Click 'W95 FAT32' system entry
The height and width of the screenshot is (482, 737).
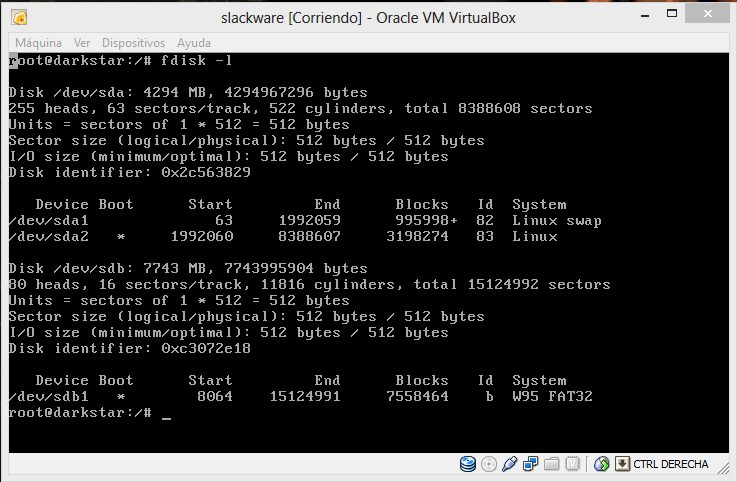[x=553, y=396]
